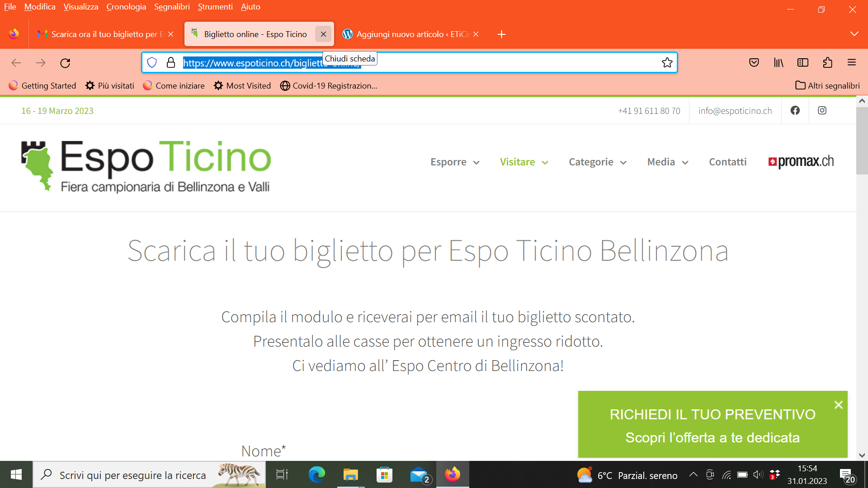The image size is (868, 488).
Task: Open Firefox library panel
Action: [x=778, y=63]
